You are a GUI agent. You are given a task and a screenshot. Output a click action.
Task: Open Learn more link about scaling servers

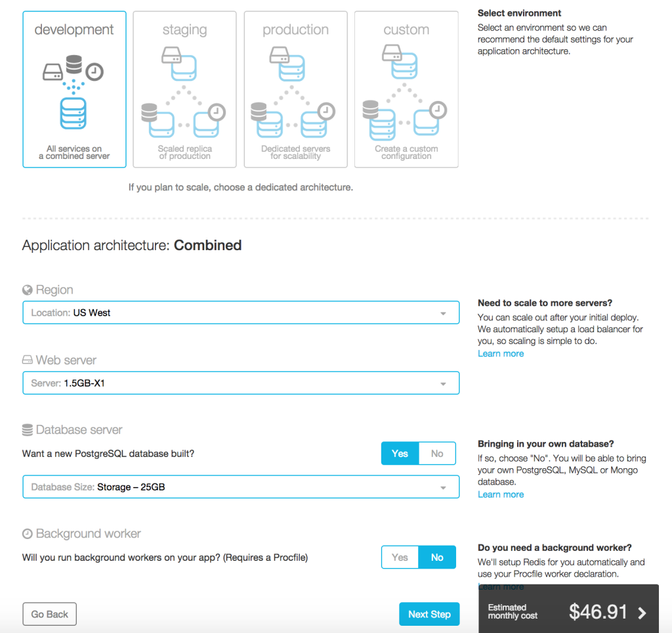(x=501, y=354)
